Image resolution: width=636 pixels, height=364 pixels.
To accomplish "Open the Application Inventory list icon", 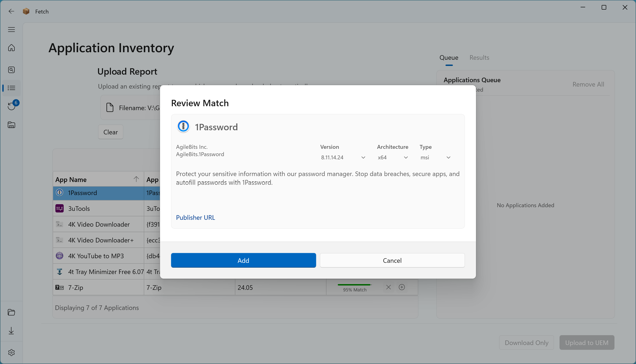I will point(11,88).
